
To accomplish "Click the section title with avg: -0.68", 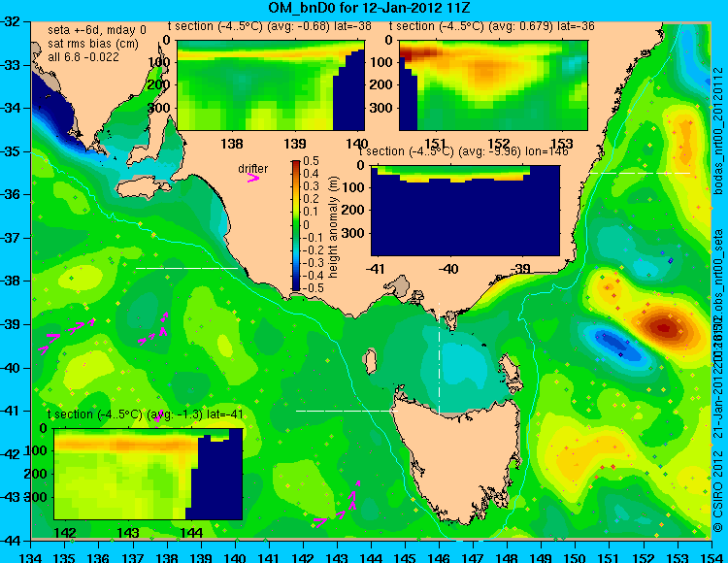I will click(x=270, y=26).
